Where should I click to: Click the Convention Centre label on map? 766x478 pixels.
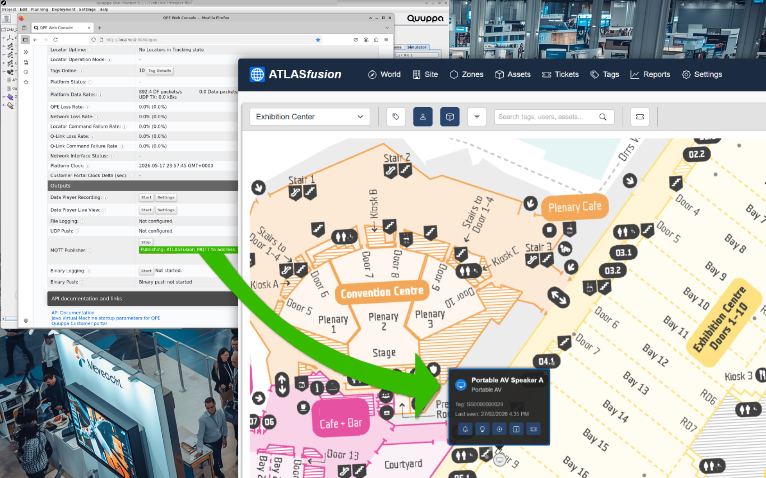click(382, 293)
